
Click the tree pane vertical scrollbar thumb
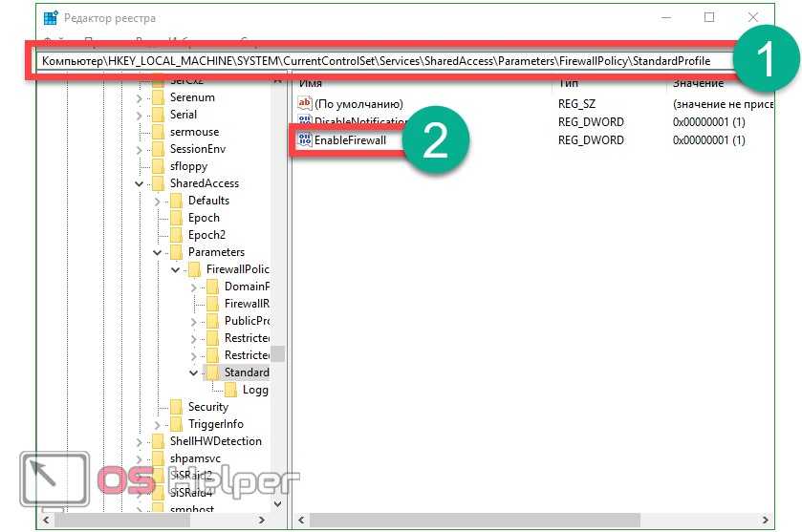(x=277, y=354)
